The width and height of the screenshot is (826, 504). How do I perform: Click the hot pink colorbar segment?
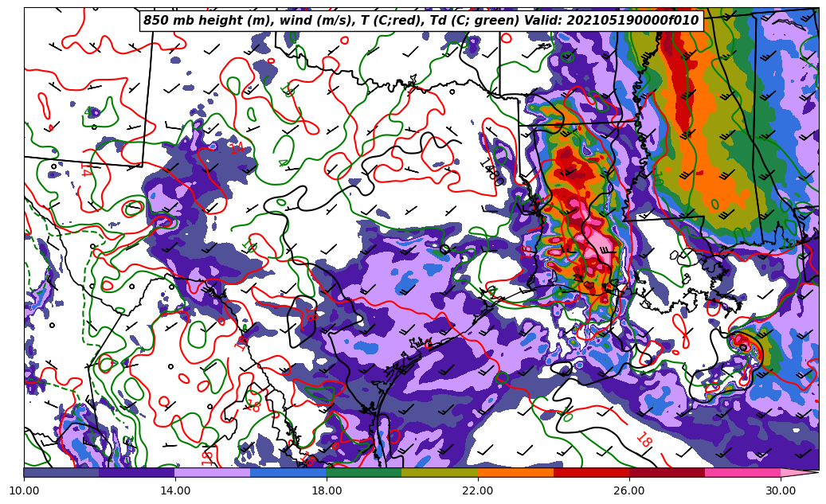click(742, 472)
